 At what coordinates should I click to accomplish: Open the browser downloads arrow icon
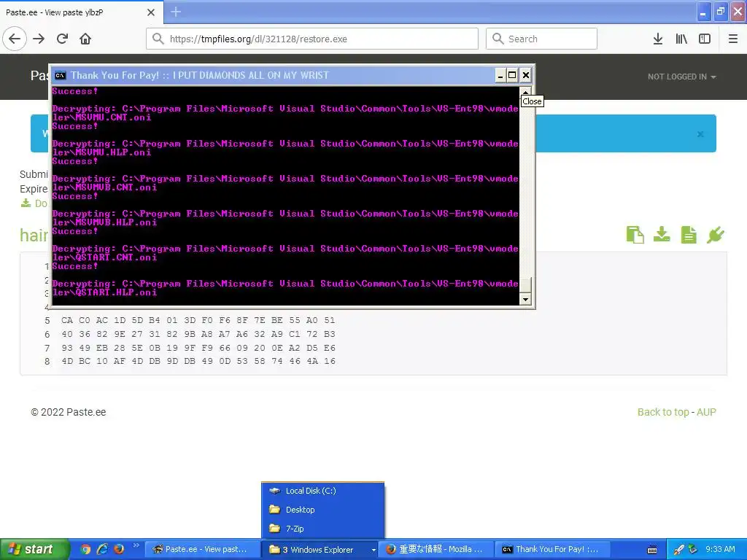coord(657,39)
